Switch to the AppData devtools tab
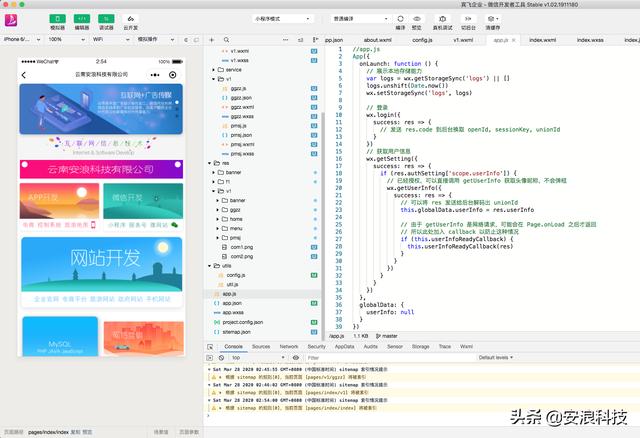The height and width of the screenshot is (438, 640). pyautogui.click(x=344, y=347)
